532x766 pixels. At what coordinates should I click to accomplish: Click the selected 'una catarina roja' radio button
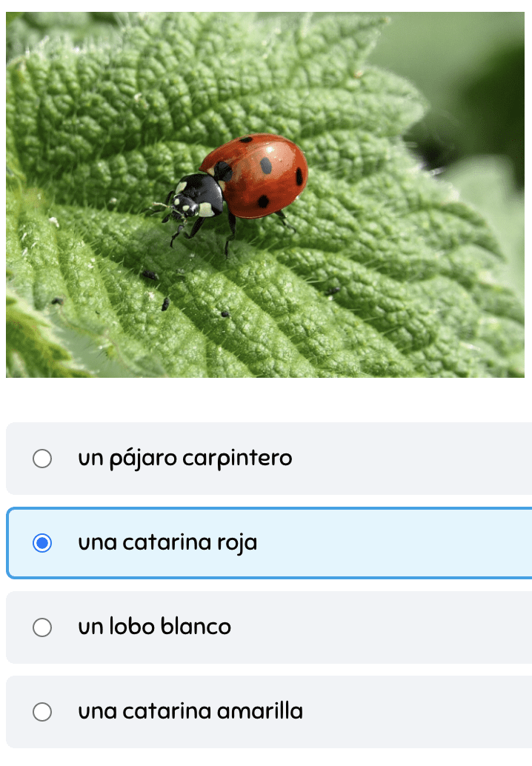tap(42, 543)
